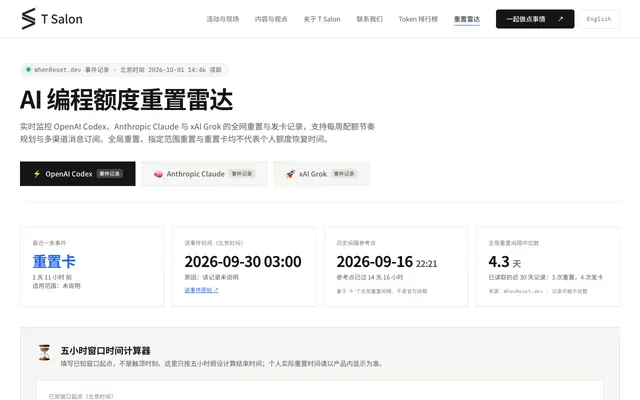
Task: Click the 事件记录 badge on xAI Grok
Action: [x=344, y=173]
